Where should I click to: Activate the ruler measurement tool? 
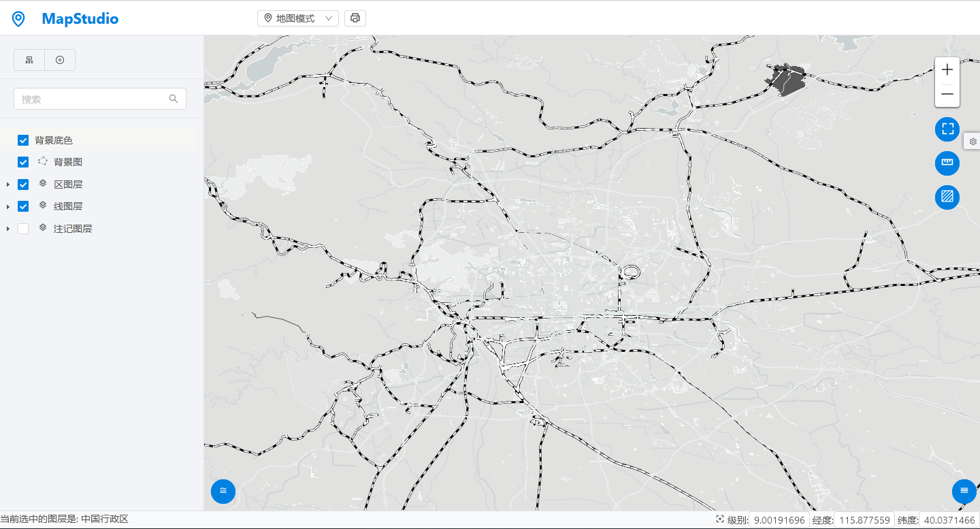tap(947, 163)
